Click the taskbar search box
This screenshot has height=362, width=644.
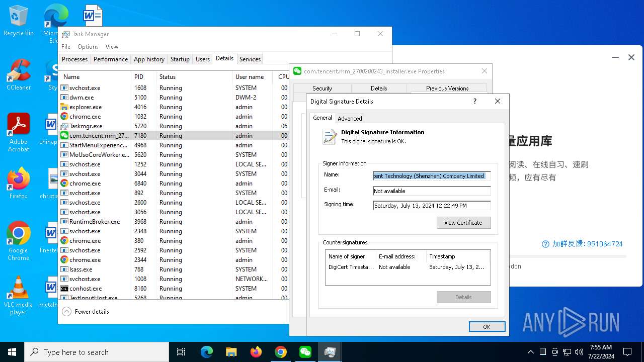(97, 352)
